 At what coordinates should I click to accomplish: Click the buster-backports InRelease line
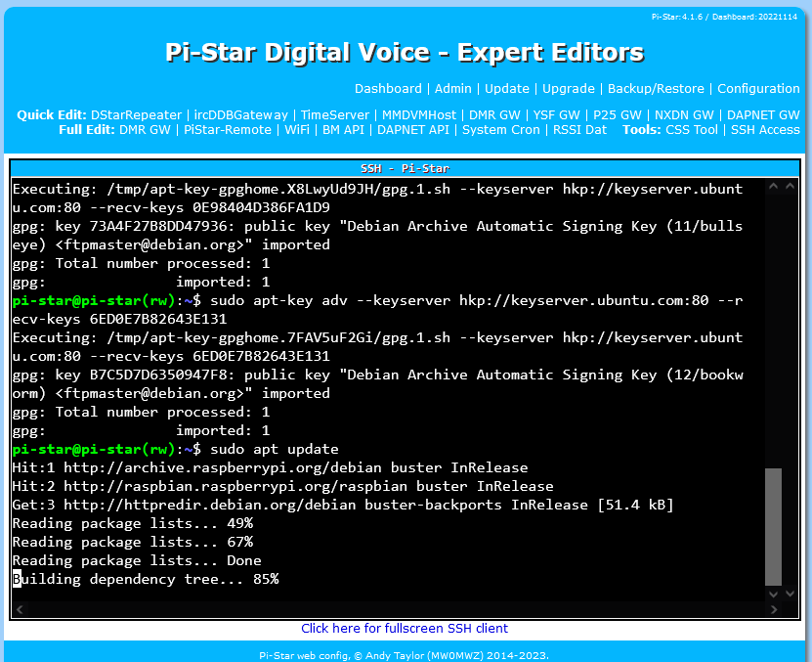pos(343,505)
